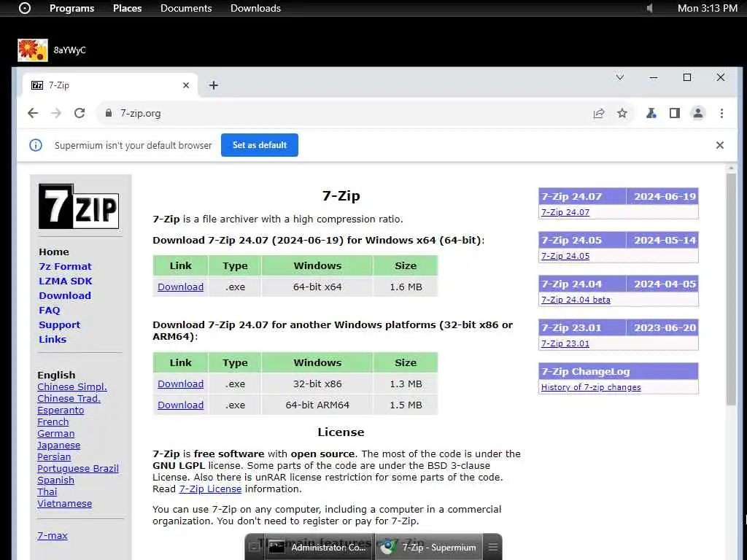Download the 64-bit x64 .exe

181,287
